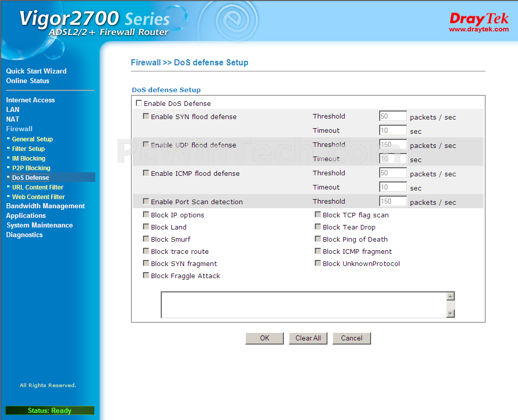Screen dimensions: 518x420
Task: Click the UDP flood Threshold field
Action: (x=393, y=144)
